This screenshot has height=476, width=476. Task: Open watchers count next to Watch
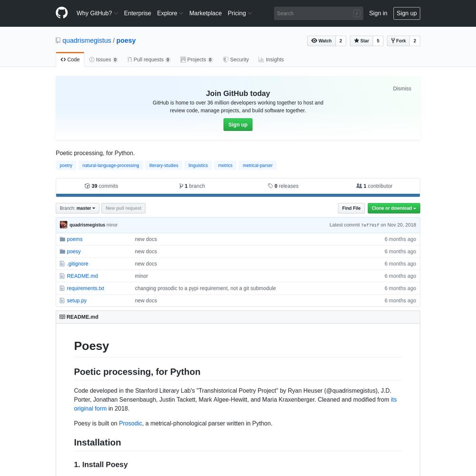click(341, 40)
